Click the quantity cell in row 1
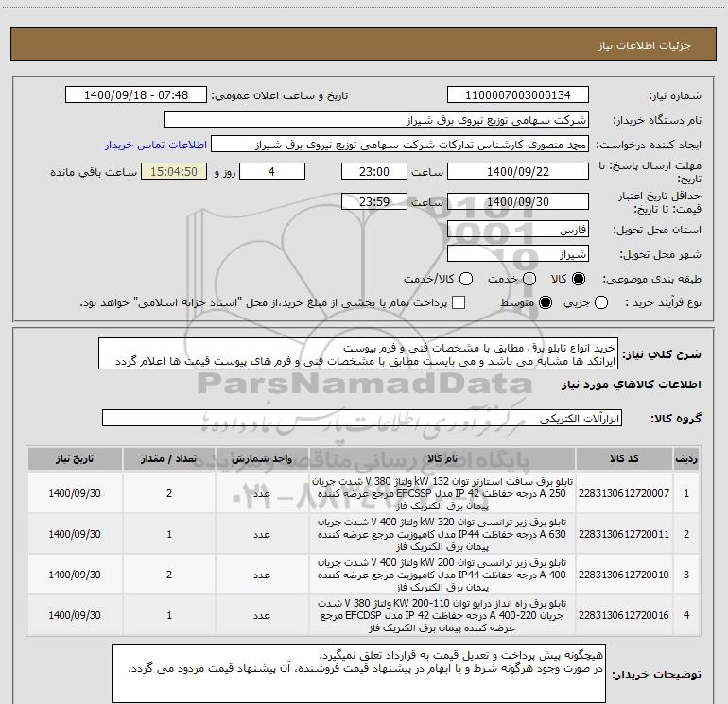Image resolution: width=728 pixels, height=704 pixels. click(169, 493)
